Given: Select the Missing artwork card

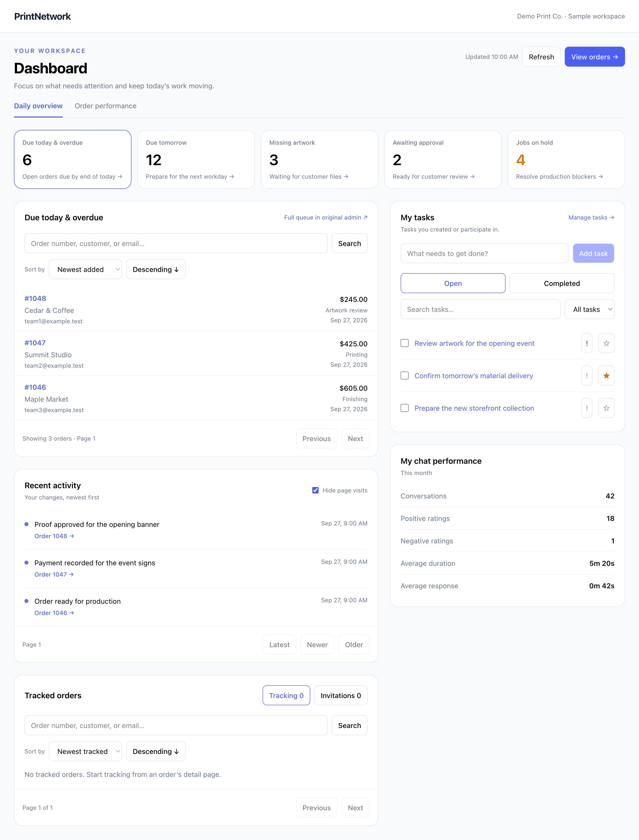Looking at the screenshot, I should [x=319, y=160].
